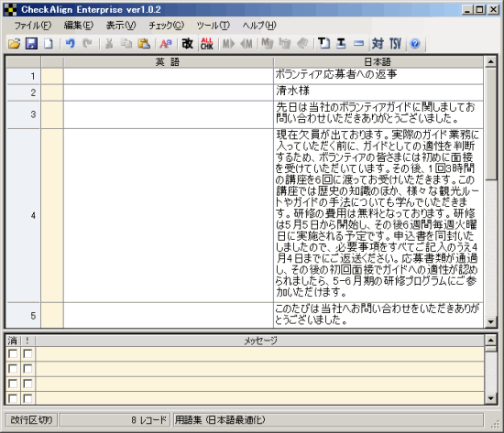
Task: Open the 表示(V) menu
Action: (121, 26)
